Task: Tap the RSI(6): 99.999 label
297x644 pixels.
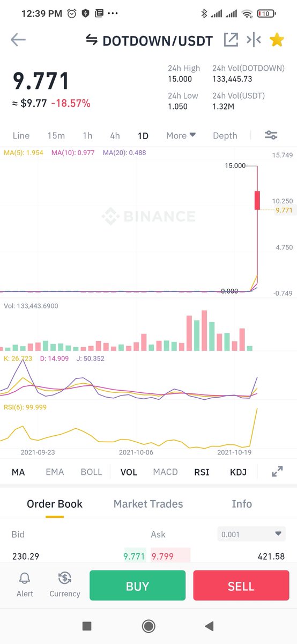Action: click(26, 407)
